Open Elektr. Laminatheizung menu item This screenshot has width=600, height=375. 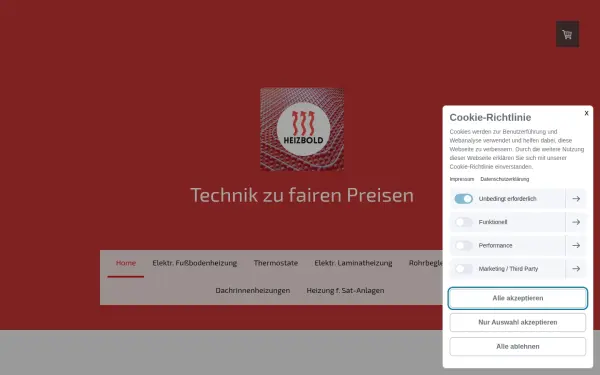(x=353, y=263)
